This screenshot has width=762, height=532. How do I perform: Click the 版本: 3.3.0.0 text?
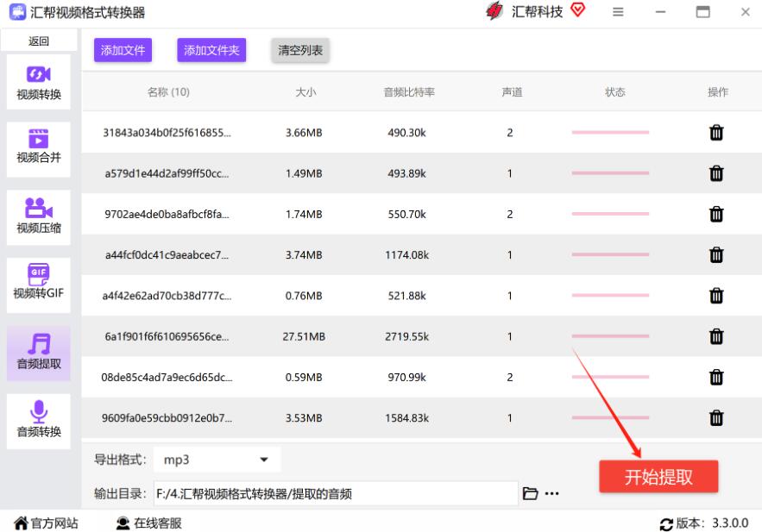712,523
